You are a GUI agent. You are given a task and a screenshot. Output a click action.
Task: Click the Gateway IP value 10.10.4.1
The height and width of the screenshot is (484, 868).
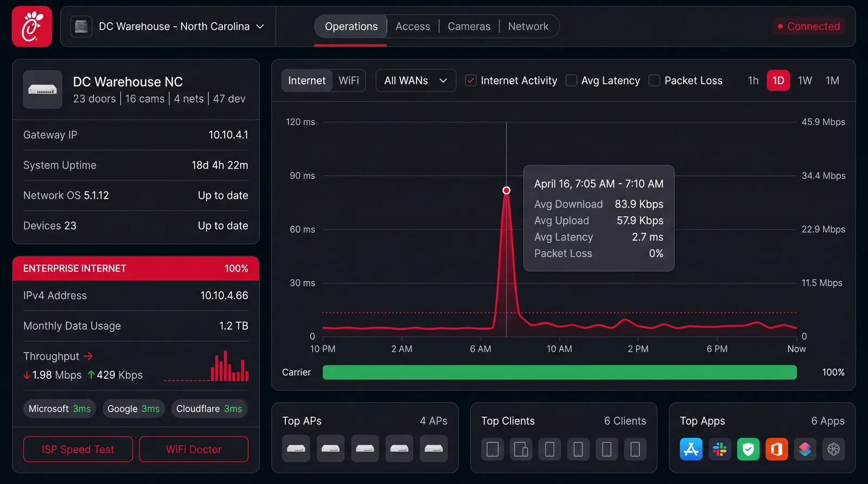coord(228,135)
